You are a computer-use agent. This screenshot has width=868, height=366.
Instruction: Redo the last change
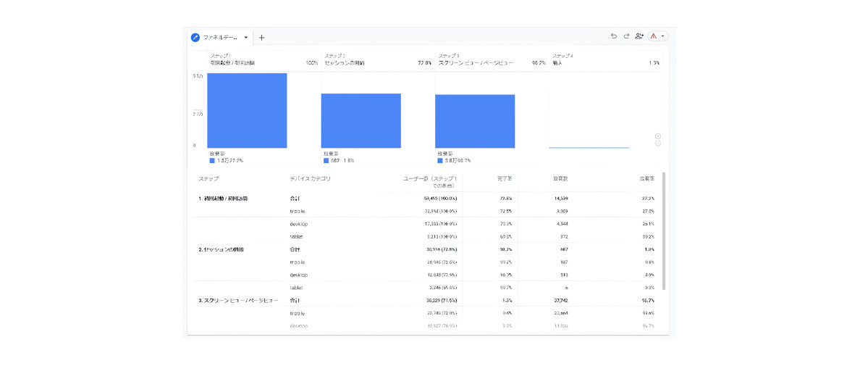pyautogui.click(x=627, y=36)
